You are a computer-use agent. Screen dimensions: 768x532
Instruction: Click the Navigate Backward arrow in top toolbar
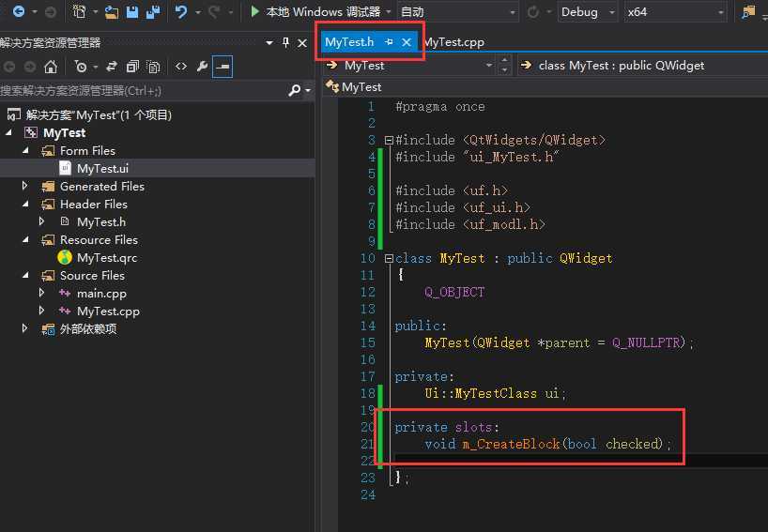coord(19,10)
